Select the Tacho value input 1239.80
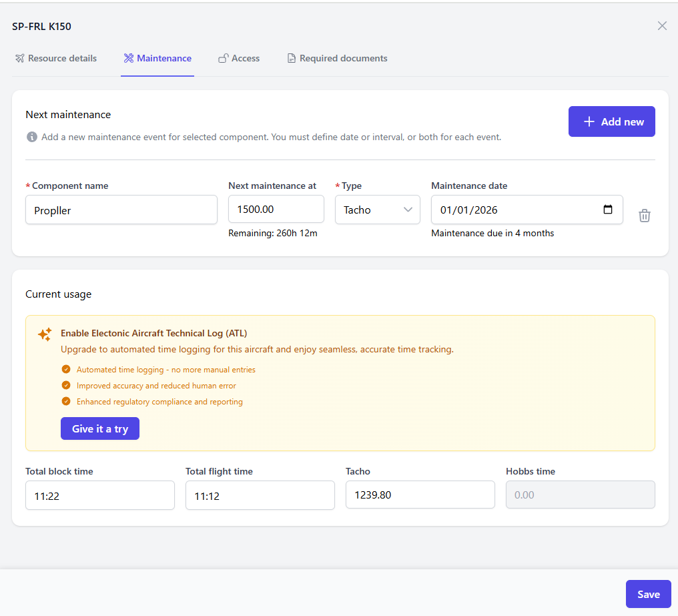678x616 pixels. pyautogui.click(x=420, y=495)
